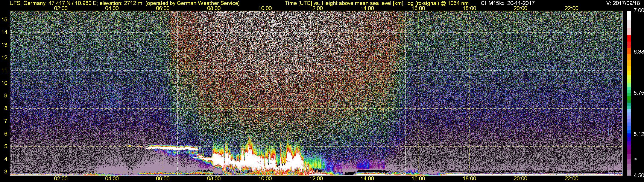
Task: Click the small 'eq' label on color bar
Action: [x=636, y=159]
